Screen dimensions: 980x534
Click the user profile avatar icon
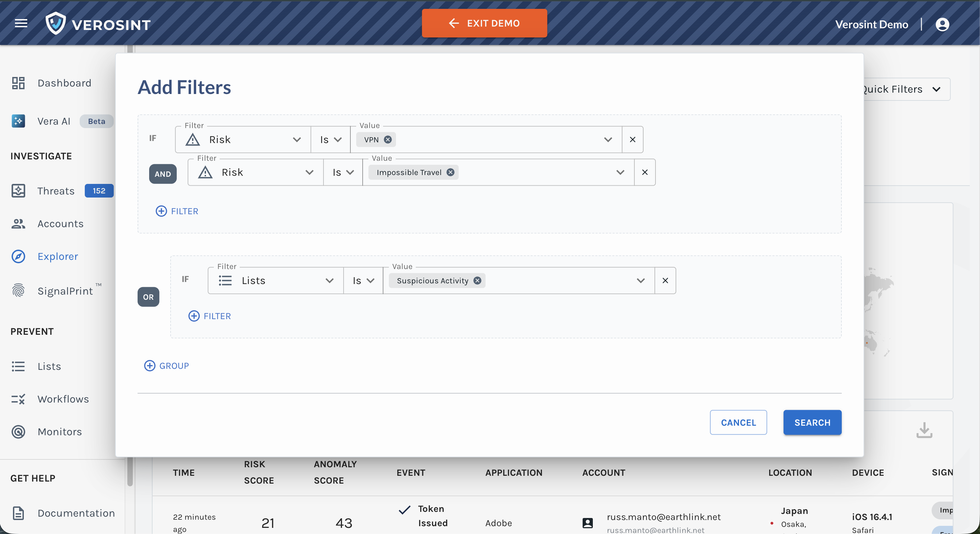tap(942, 25)
